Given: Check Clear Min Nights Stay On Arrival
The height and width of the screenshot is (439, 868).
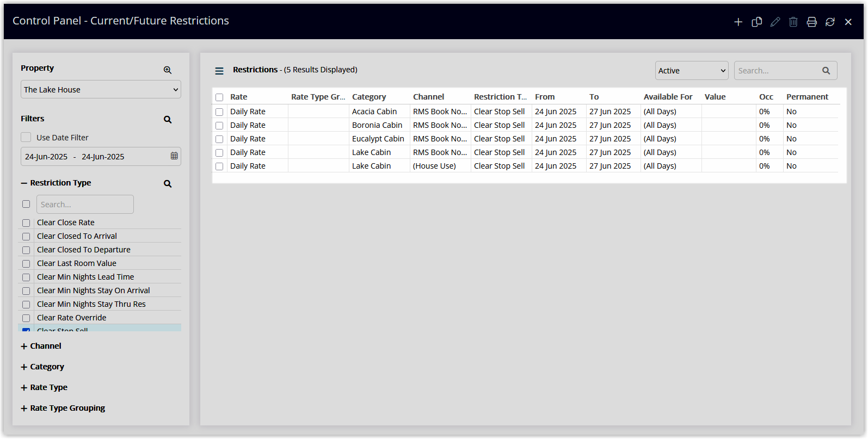Looking at the screenshot, I should (26, 291).
